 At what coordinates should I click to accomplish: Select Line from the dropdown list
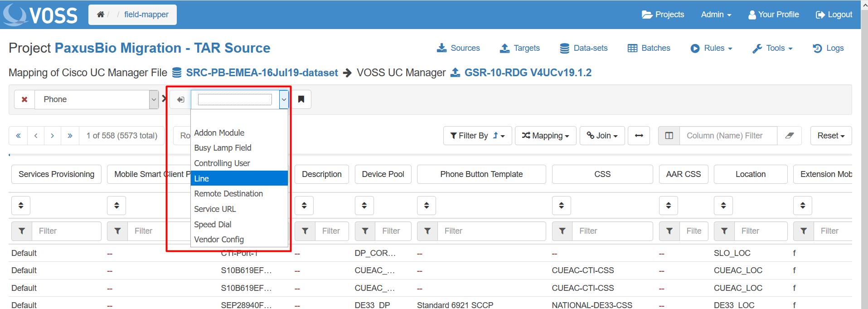(239, 178)
